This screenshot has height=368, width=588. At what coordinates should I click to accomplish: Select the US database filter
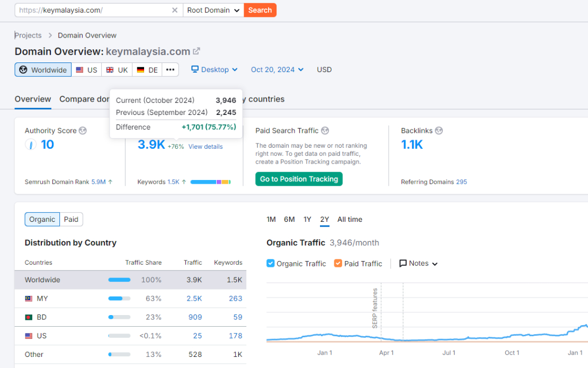tap(87, 70)
